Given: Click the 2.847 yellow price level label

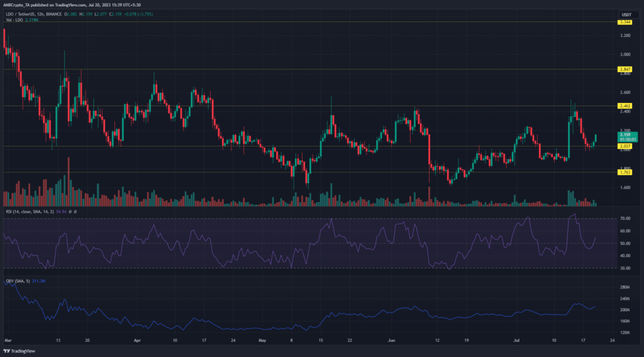Looking at the screenshot, I should tap(626, 69).
